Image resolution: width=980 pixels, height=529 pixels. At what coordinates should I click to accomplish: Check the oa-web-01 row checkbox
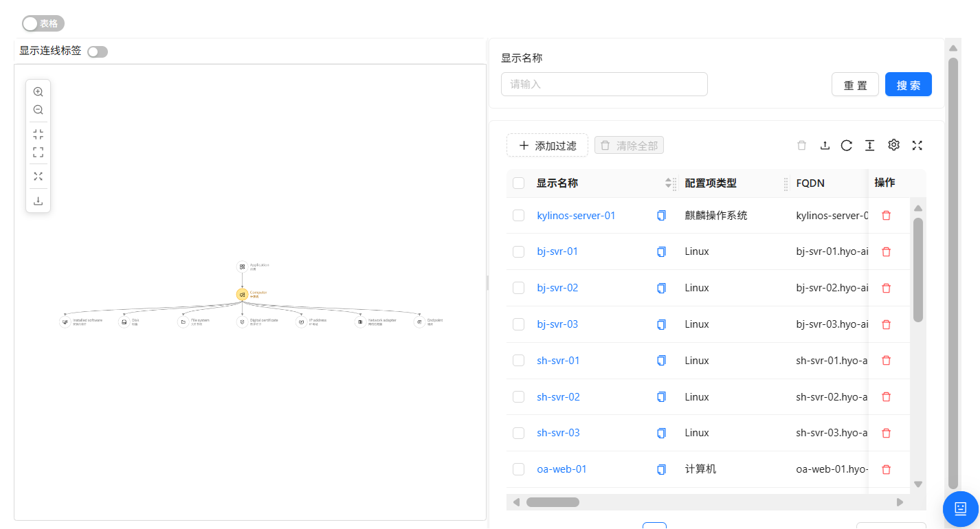click(519, 469)
